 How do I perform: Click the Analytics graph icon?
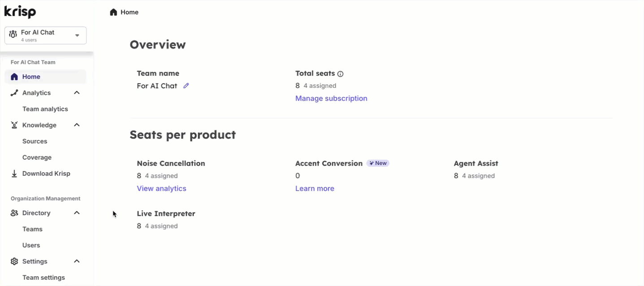(14, 93)
